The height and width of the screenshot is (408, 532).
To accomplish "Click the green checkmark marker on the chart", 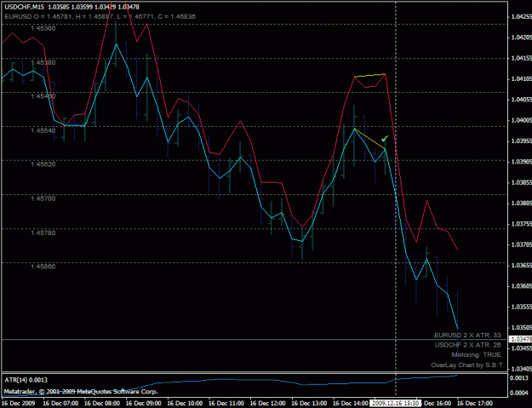I will tap(385, 139).
